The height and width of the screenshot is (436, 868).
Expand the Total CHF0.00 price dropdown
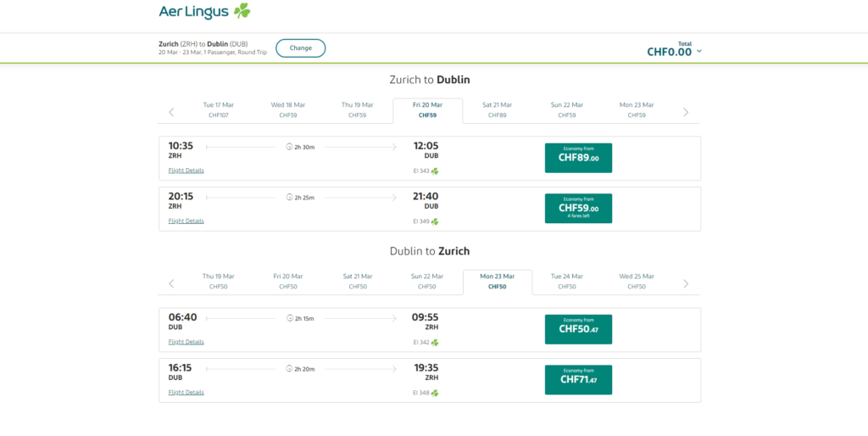pos(699,52)
